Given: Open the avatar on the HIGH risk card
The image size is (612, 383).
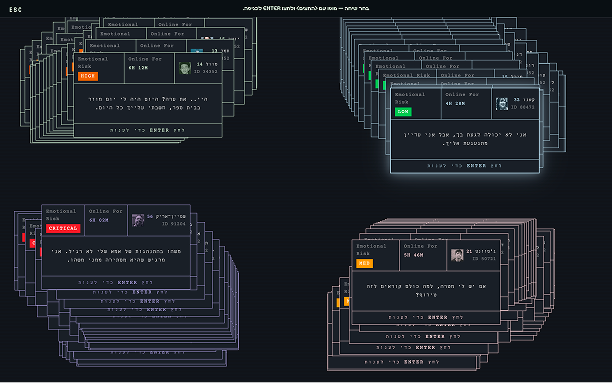Looking at the screenshot, I should point(185,68).
